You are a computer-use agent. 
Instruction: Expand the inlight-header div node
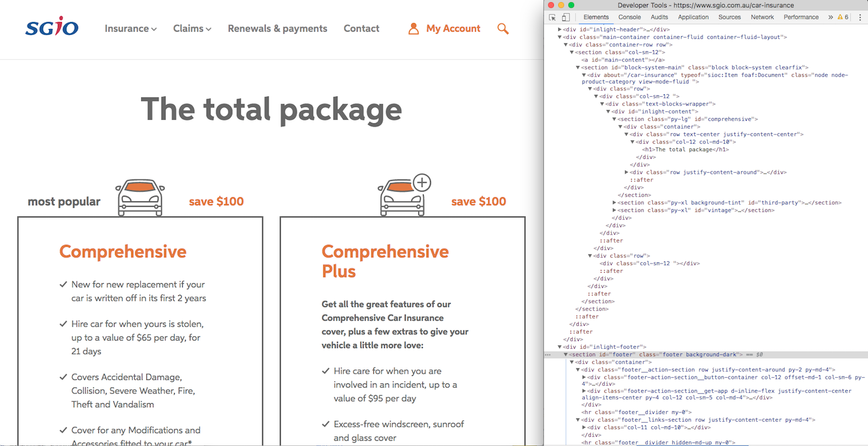click(560, 30)
